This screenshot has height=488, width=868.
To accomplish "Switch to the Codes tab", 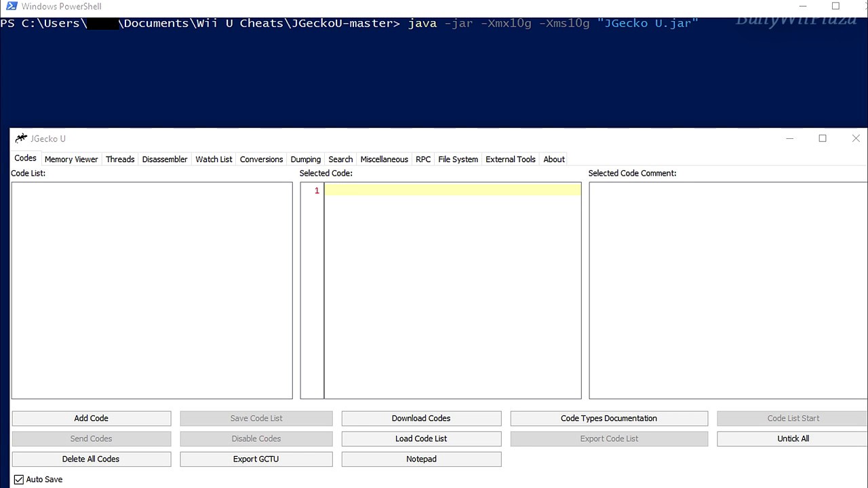I will tap(26, 158).
